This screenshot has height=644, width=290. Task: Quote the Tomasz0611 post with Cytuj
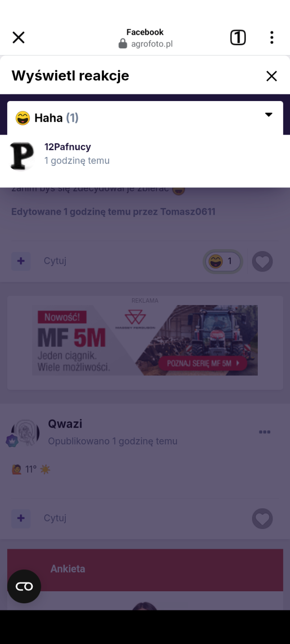point(55,261)
